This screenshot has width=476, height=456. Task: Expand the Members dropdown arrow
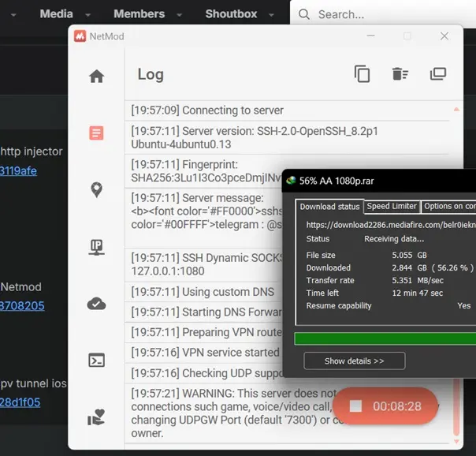180,14
